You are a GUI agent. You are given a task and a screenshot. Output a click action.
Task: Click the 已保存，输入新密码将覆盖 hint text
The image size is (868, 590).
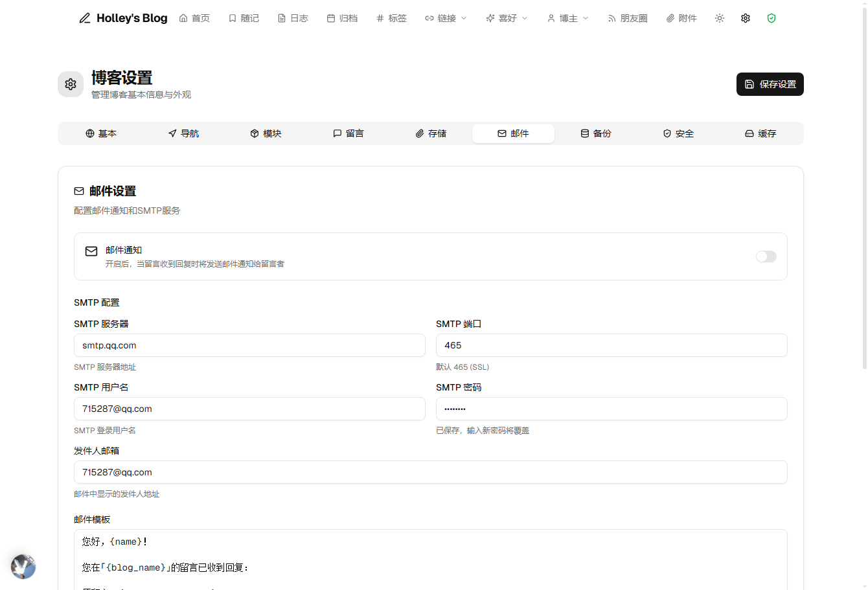pos(483,431)
